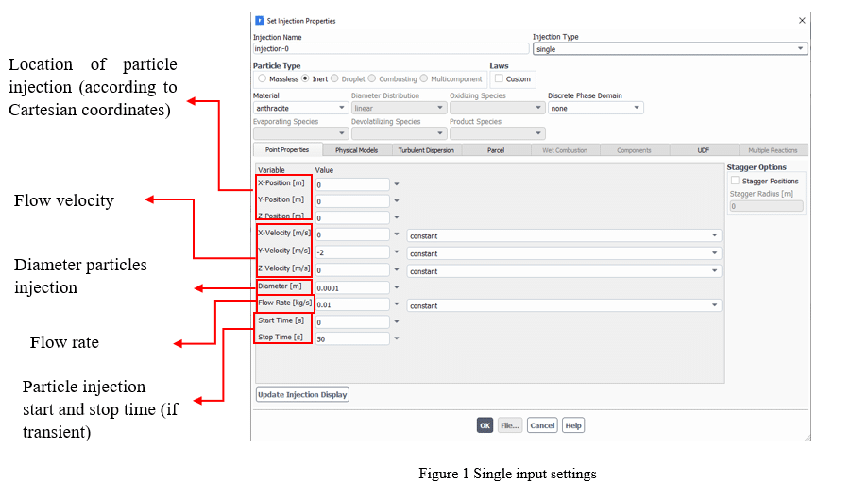Open the Turbulent Dispersion tab
The image size is (868, 502).
click(x=424, y=150)
